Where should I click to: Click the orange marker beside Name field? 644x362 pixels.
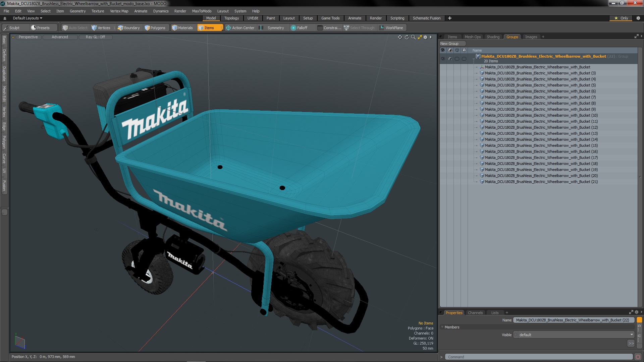point(639,320)
